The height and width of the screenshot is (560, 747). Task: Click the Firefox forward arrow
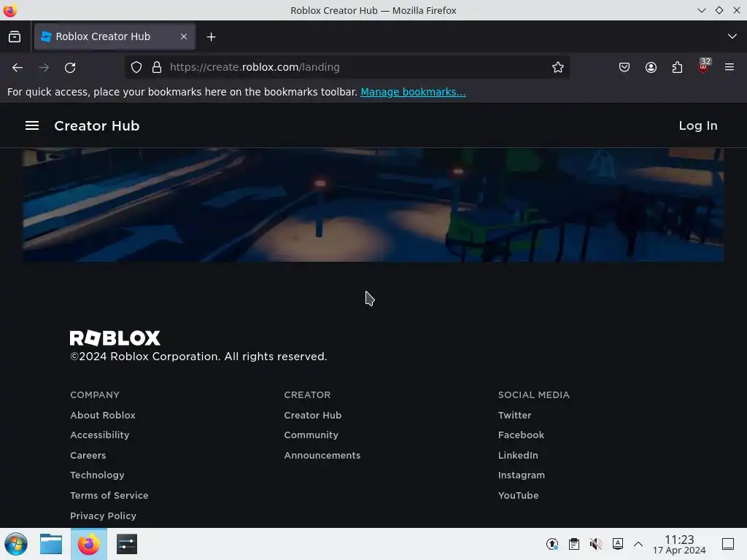(x=44, y=68)
